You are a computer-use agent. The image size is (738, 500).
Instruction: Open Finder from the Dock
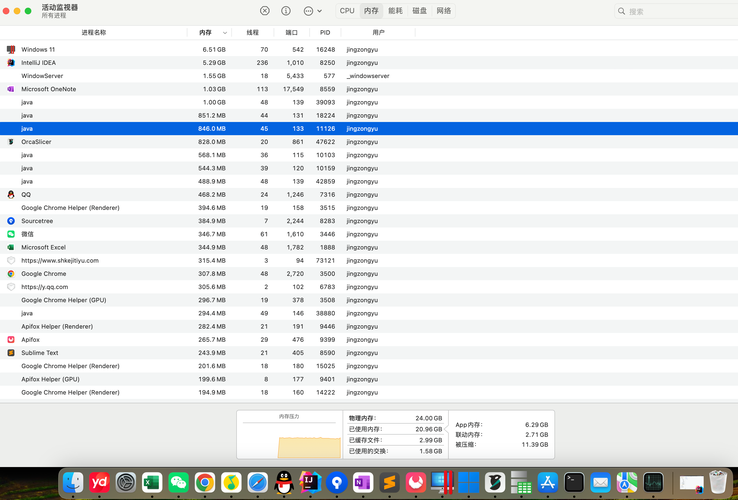coord(73,483)
